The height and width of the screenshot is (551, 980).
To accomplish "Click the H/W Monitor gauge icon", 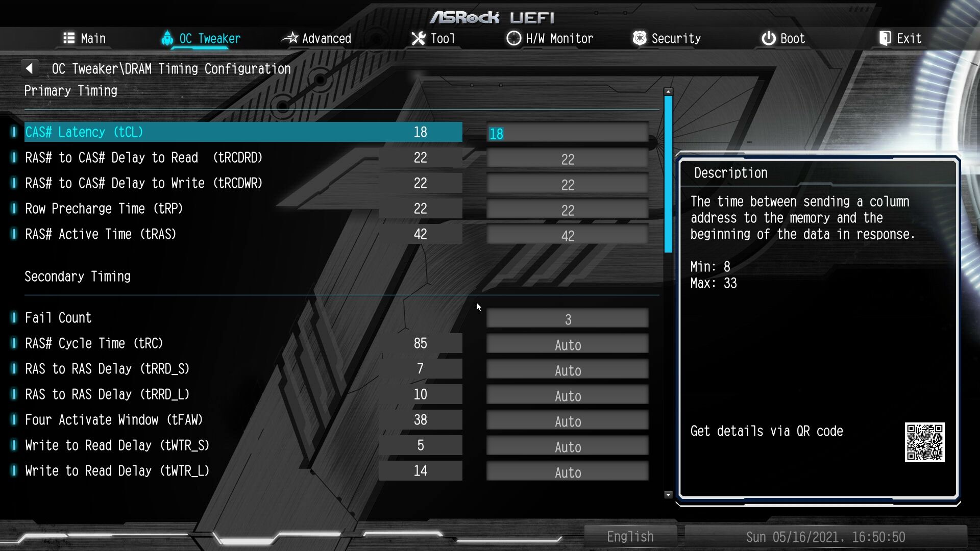I will (513, 38).
